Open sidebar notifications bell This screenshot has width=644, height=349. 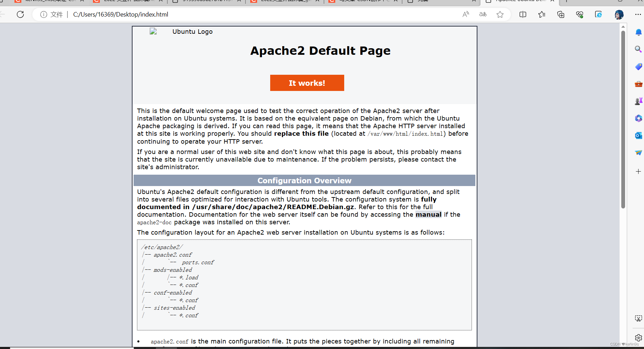coord(638,32)
